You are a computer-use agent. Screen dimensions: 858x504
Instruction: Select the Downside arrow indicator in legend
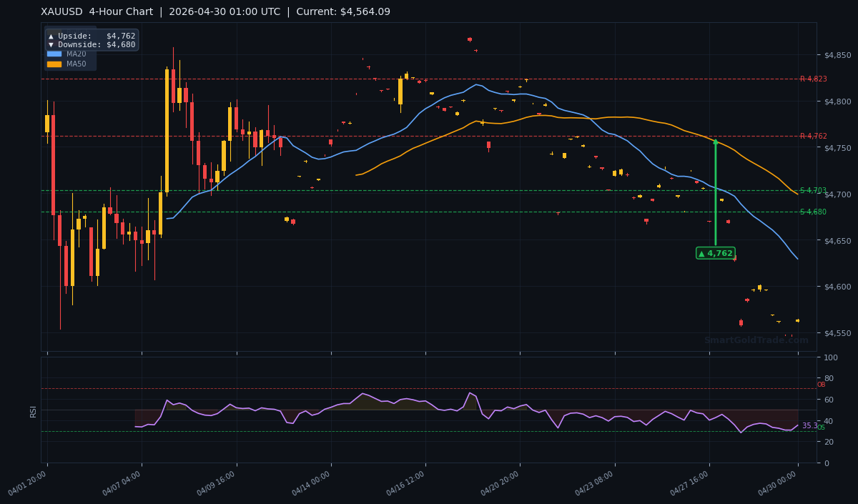click(51, 44)
